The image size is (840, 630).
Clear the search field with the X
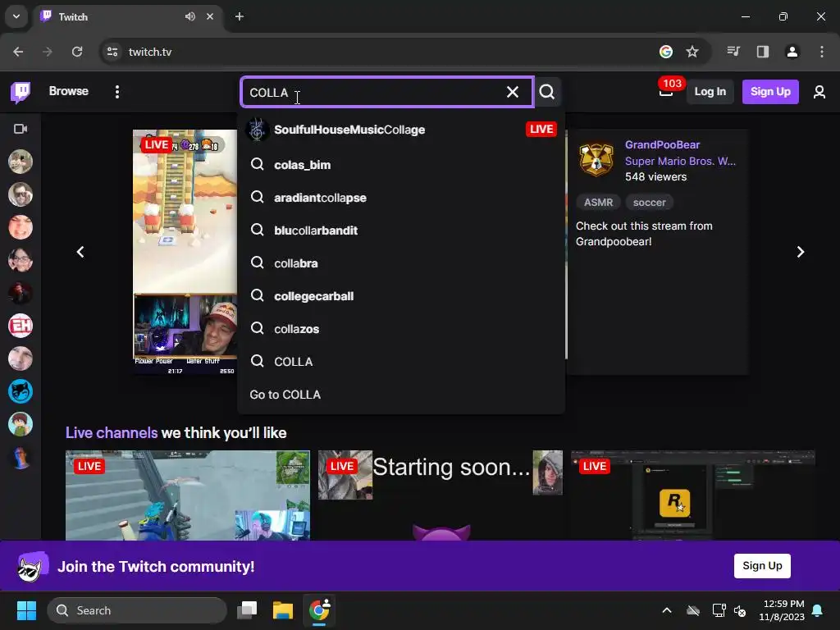(513, 92)
